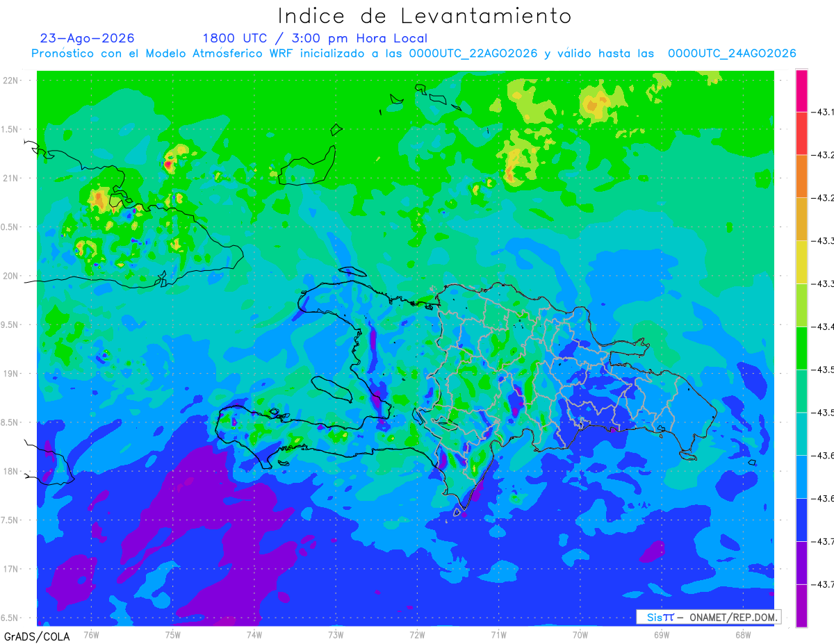Image resolution: width=834 pixels, height=644 pixels.
Task: Click the '20N' latitude label
Action: tap(10, 276)
